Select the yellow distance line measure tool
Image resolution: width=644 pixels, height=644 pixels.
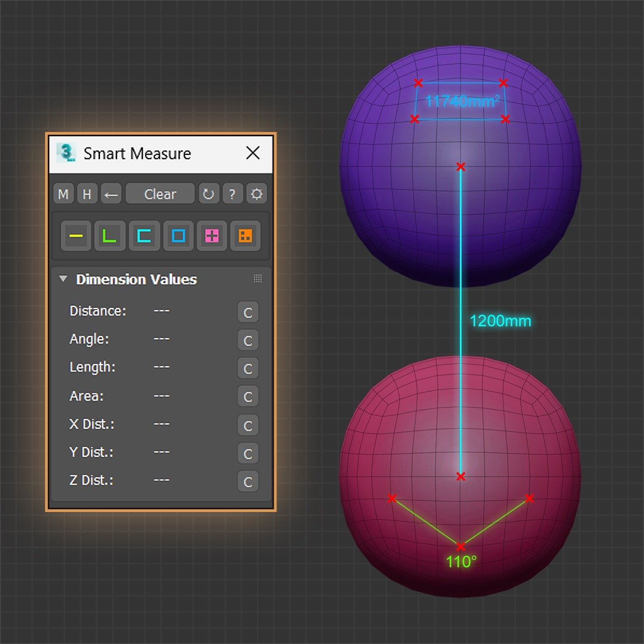(x=76, y=236)
